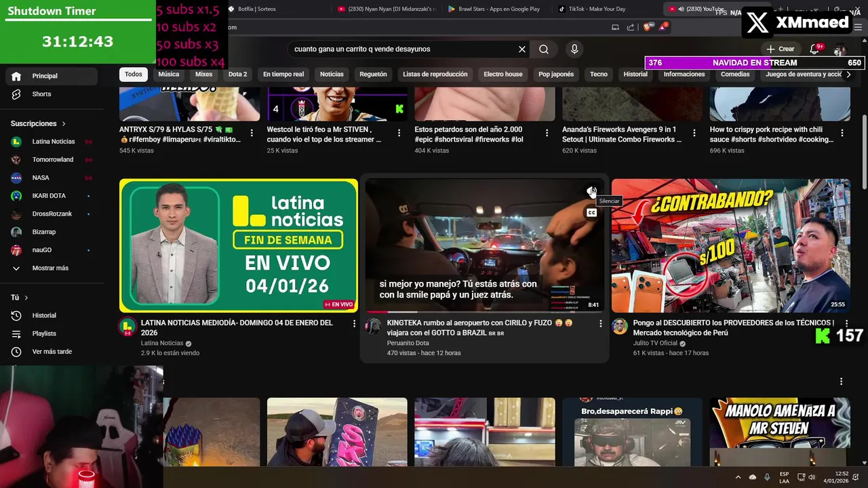This screenshot has height=488, width=868.
Task: Open options menu for LATINA NOTICIAS MEDIODÍA video
Action: pyautogui.click(x=354, y=324)
